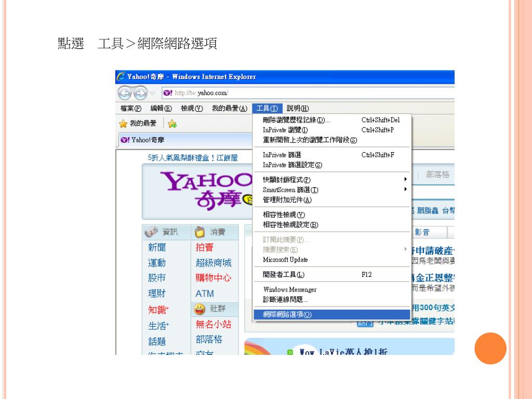Open the 拍賣 link
Viewport: 532px width, 399px height.
click(204, 247)
